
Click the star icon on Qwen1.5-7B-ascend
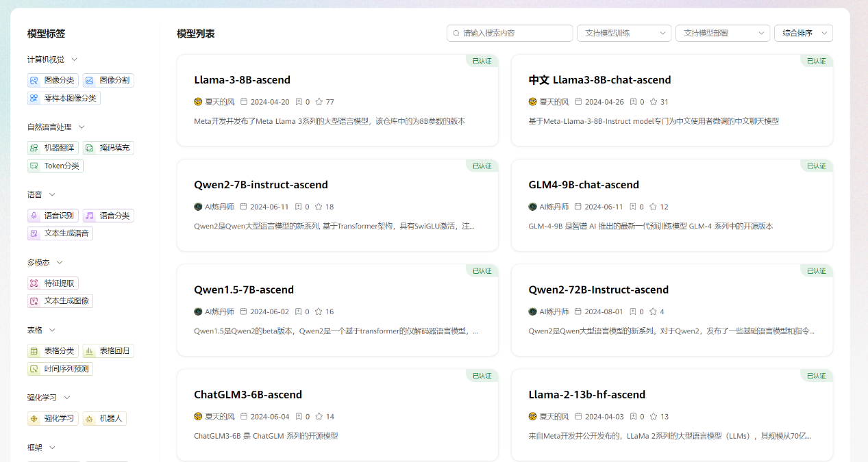pos(319,311)
